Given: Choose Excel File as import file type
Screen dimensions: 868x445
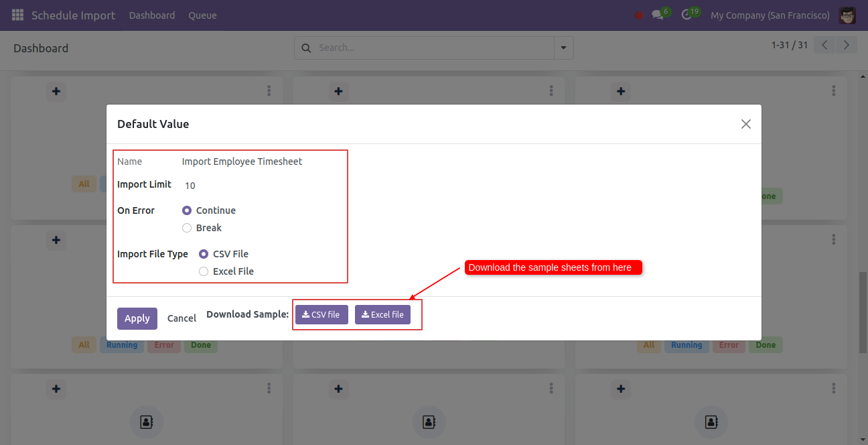Looking at the screenshot, I should click(x=204, y=271).
